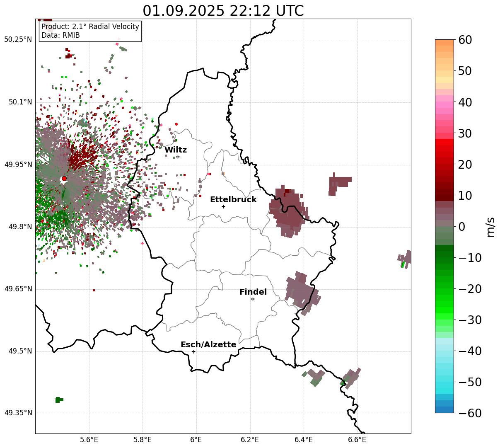Viewport: 500px width, 448px height.
Task: Click the colorbar tick label 50
Action: pyautogui.click(x=466, y=71)
